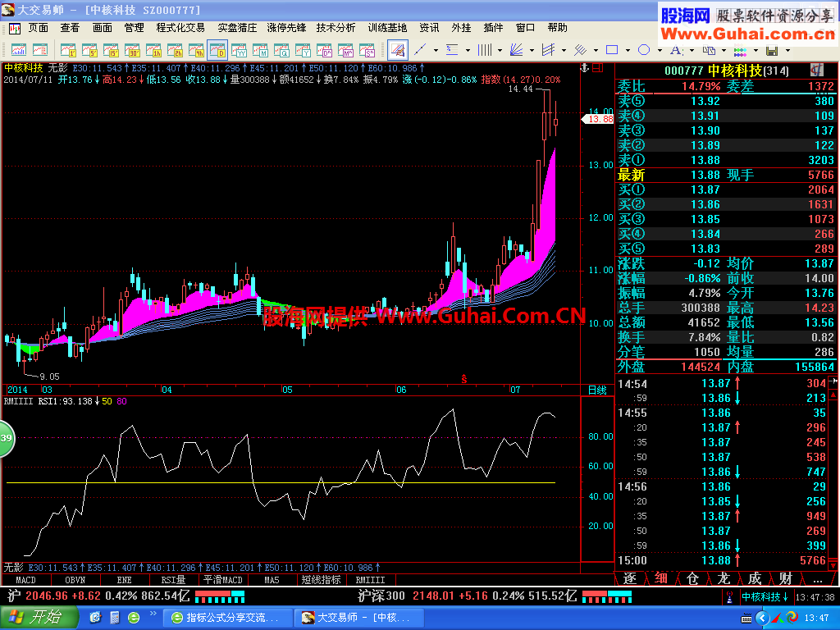Expand the trend line tool dropdown
The width and height of the screenshot is (840, 630).
pos(436,50)
